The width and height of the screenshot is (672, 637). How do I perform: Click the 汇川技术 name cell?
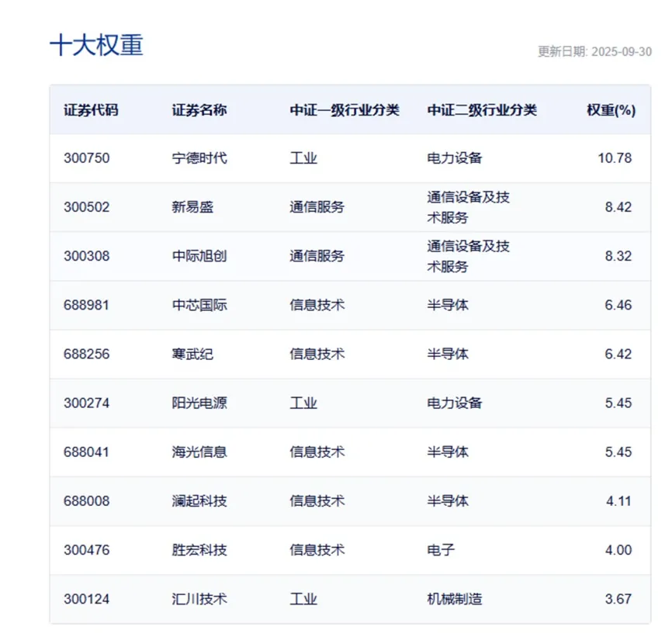(x=199, y=599)
